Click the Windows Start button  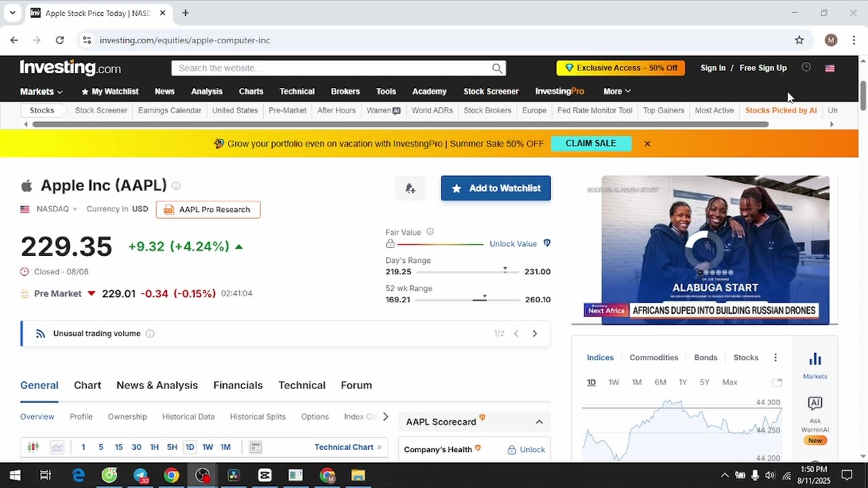14,475
